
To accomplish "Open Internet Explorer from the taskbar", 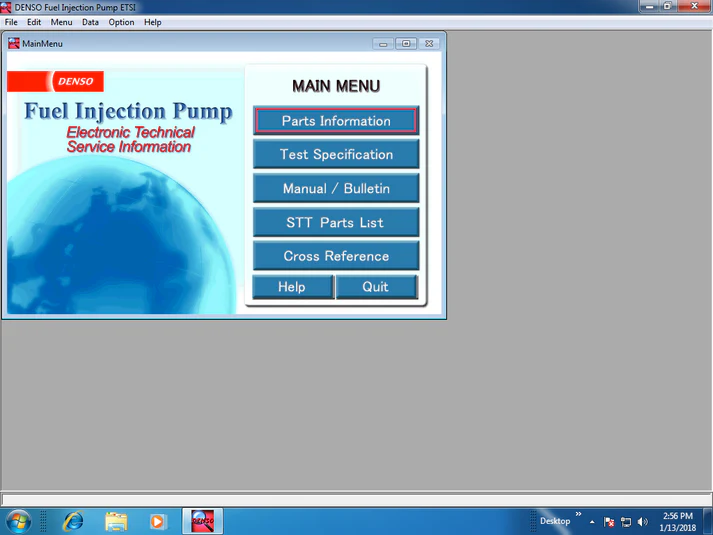I will coord(73,521).
